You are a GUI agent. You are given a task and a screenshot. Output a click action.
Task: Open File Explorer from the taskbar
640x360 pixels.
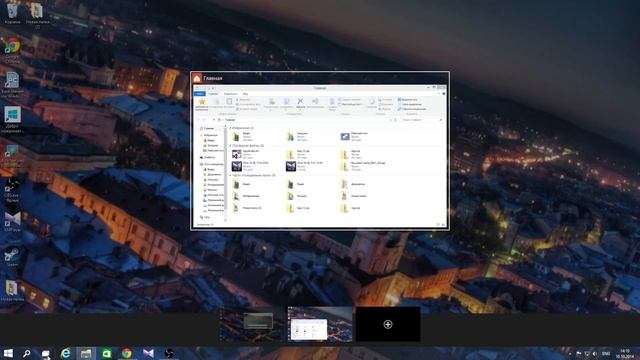(x=86, y=353)
